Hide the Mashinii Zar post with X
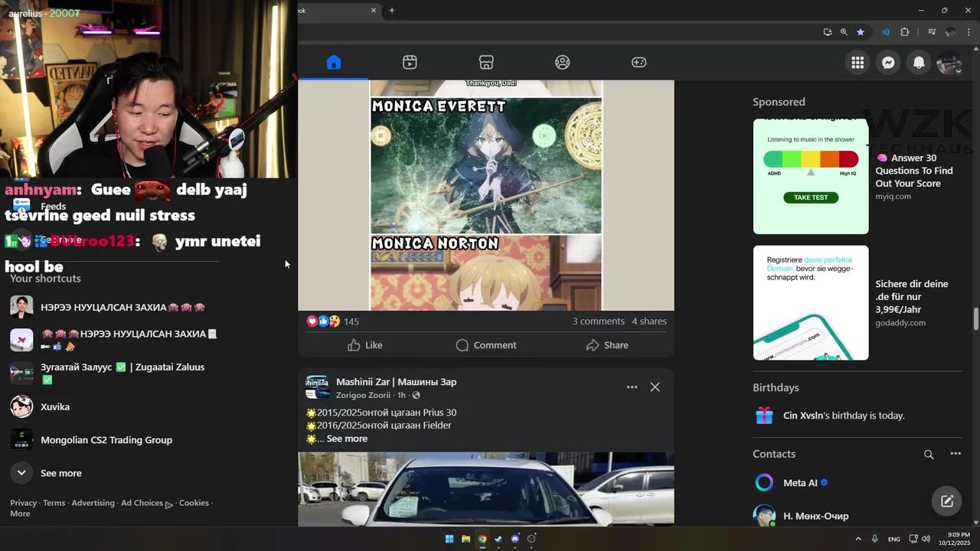 [x=655, y=387]
